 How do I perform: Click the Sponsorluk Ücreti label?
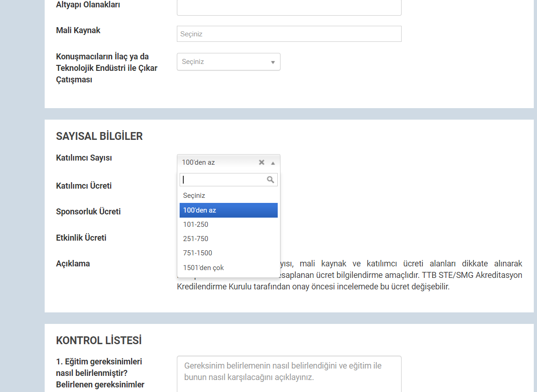[x=88, y=212]
